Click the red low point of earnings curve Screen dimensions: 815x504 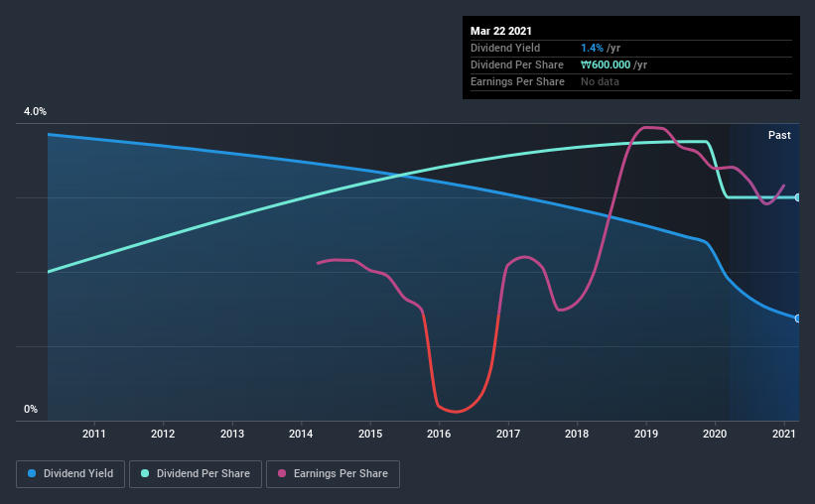coord(457,412)
